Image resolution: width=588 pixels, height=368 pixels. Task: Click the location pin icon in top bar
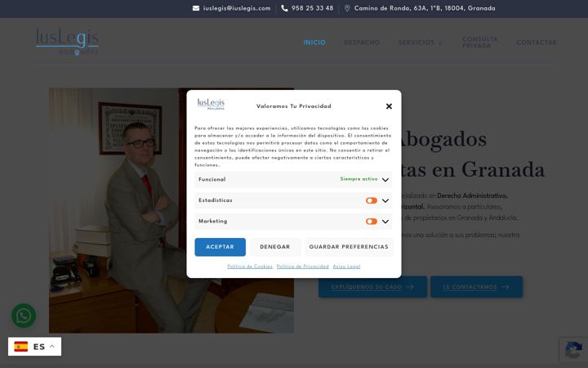tap(347, 8)
